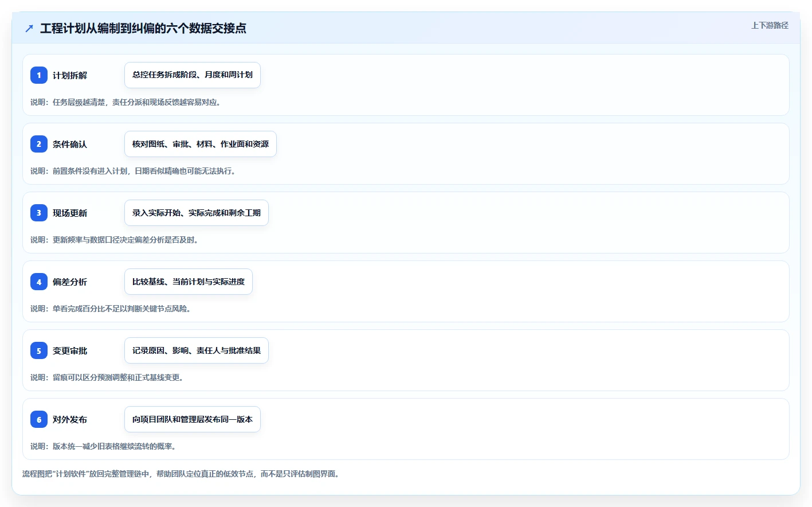Click the 偏差分析 step label

[70, 282]
